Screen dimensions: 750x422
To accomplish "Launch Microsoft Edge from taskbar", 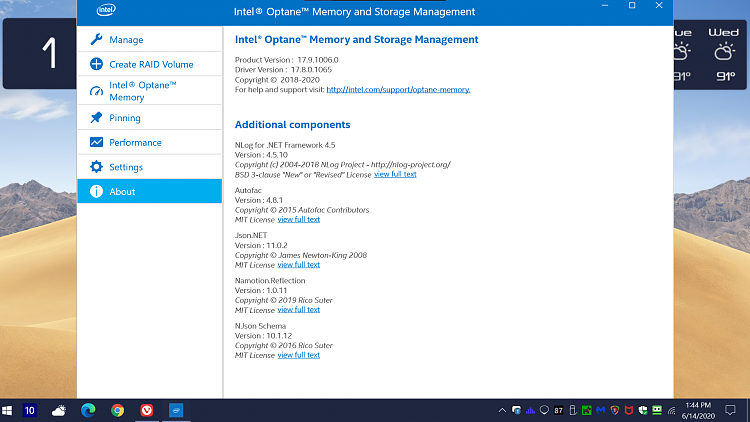I will [x=88, y=411].
